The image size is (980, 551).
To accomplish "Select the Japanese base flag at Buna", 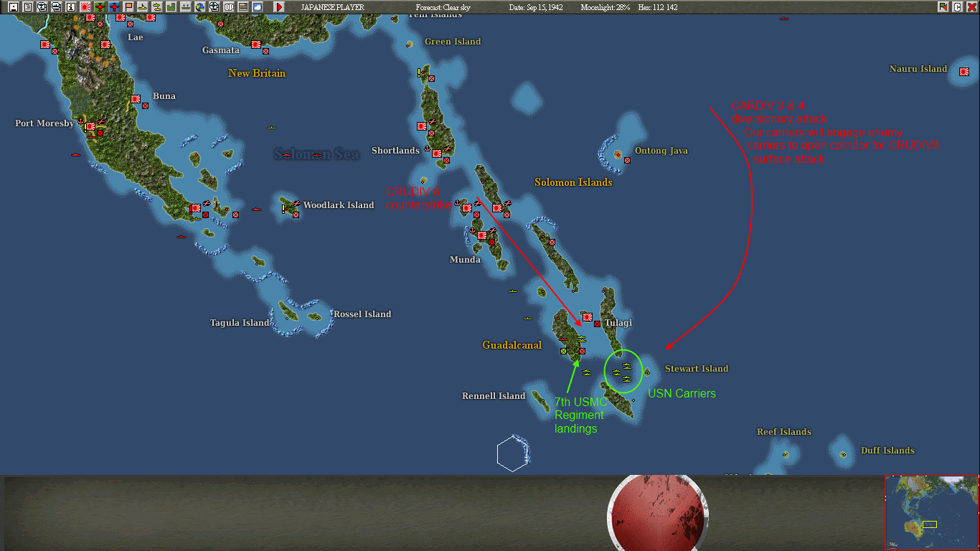I will [136, 99].
